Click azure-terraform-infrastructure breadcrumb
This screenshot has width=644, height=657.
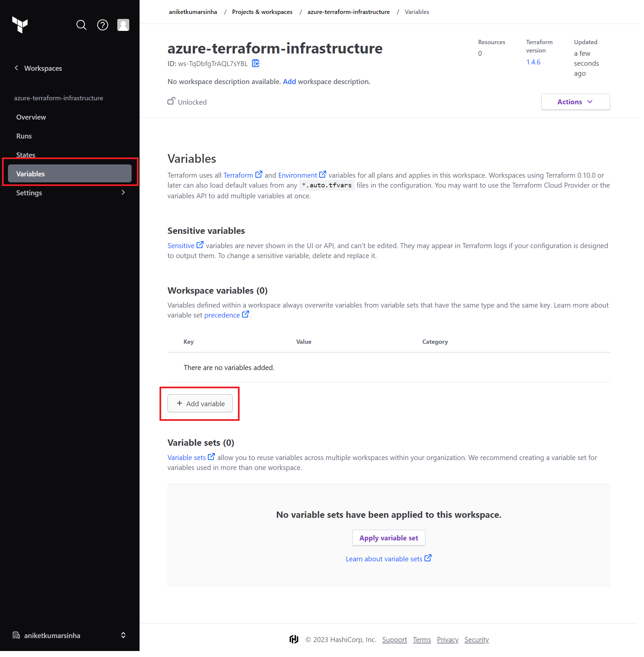pyautogui.click(x=349, y=12)
